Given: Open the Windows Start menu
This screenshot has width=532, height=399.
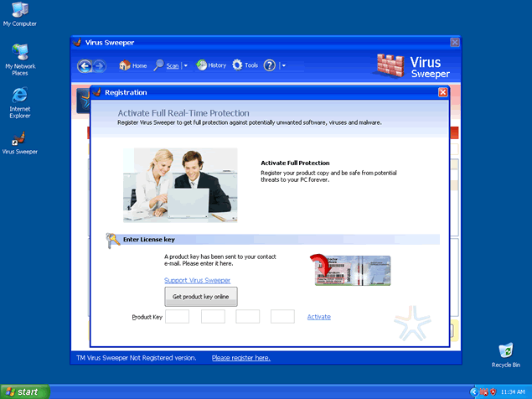Looking at the screenshot, I should [25, 391].
